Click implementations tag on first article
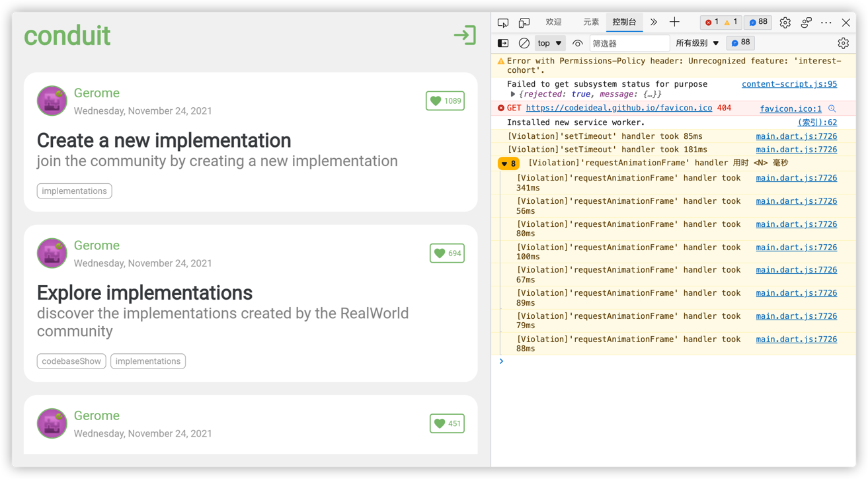Screen dimensions: 868x479 (74, 191)
